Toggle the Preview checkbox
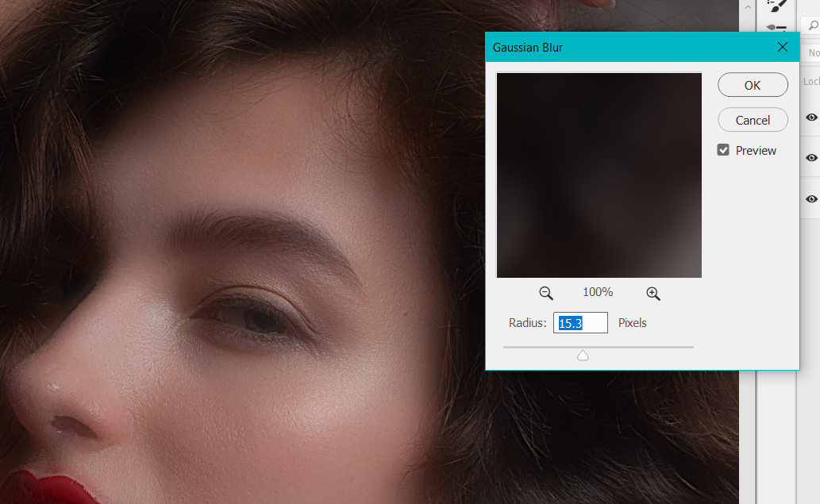The image size is (820, 504). [x=723, y=150]
